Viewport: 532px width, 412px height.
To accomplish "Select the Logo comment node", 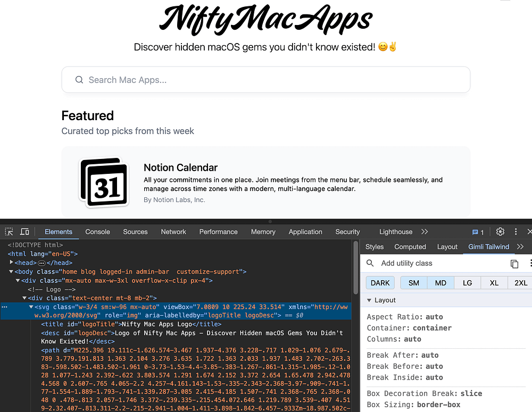I will [52, 289].
